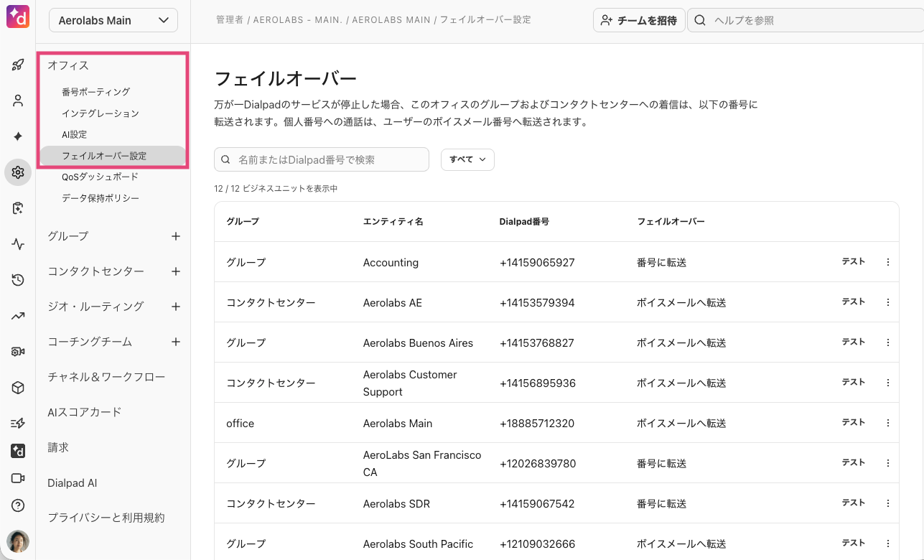Image resolution: width=924 pixels, height=560 pixels.
Task: Open the trending analytics arrow icon
Action: (18, 316)
